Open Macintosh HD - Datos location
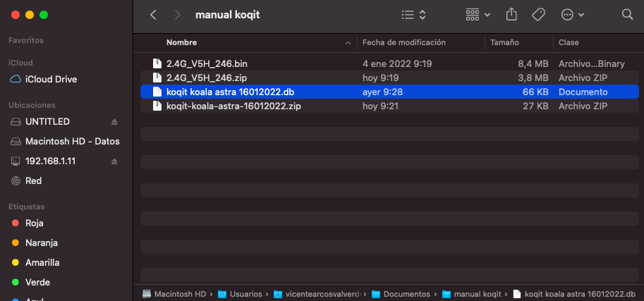 tap(72, 142)
